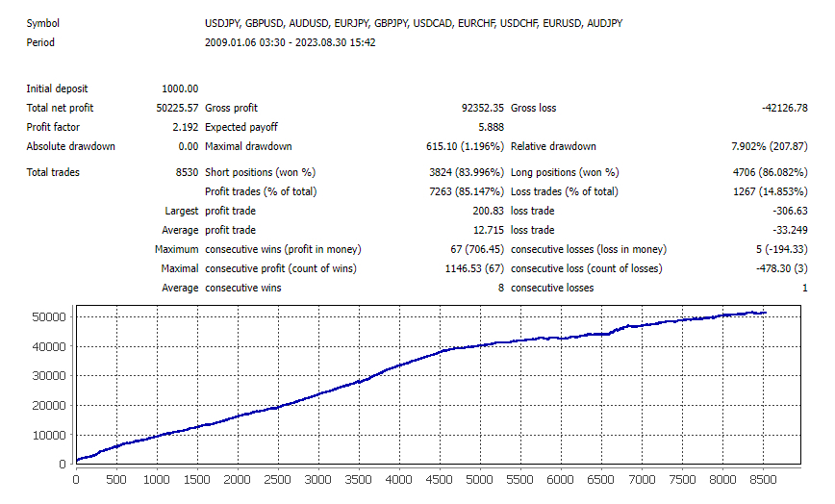Click Relative drawdown value 7.902% (207.87)
This screenshot has width=835, height=504.
(770, 146)
